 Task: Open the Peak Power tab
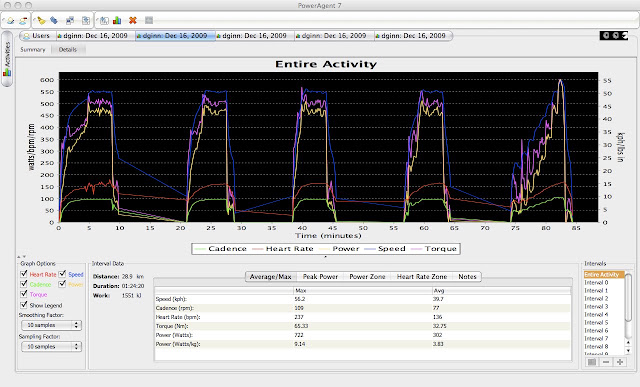pos(320,276)
